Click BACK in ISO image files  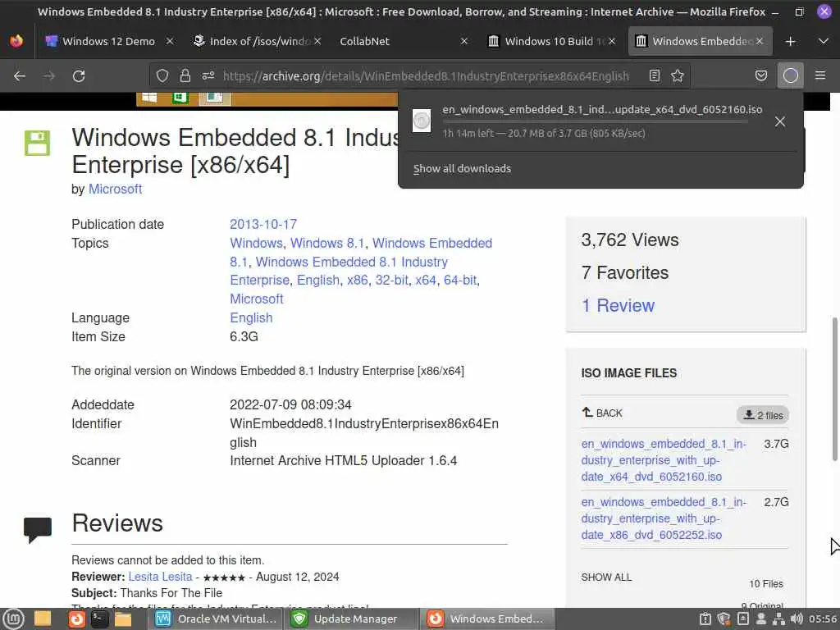(602, 413)
